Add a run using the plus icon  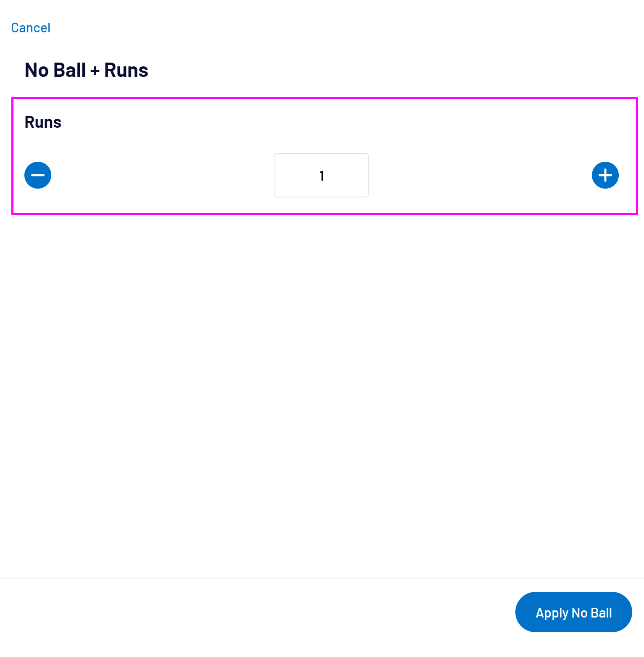(x=605, y=175)
